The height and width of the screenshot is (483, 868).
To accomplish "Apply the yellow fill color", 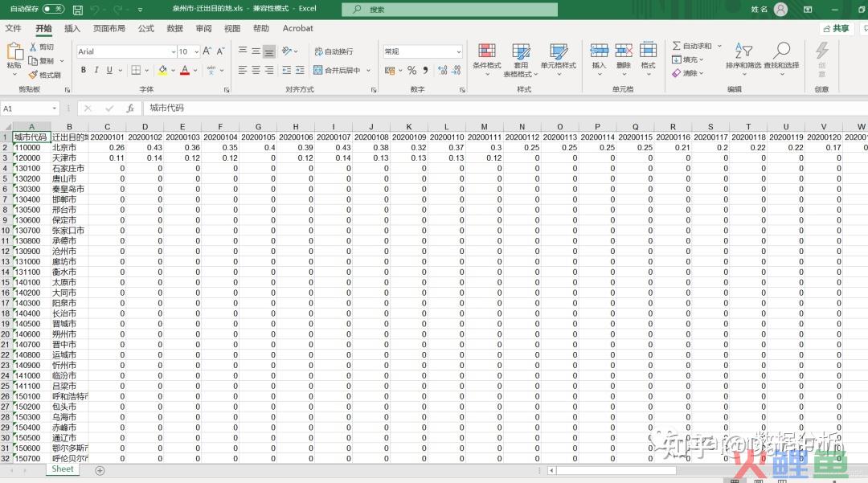I will click(162, 70).
